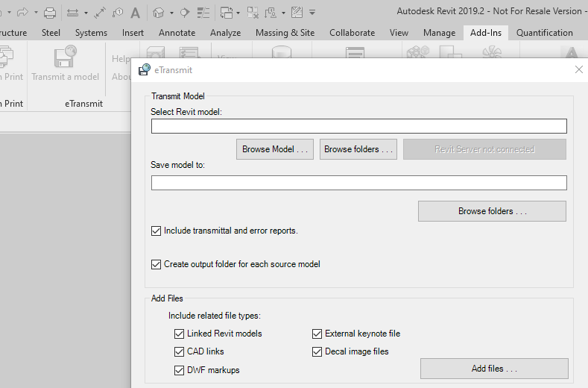
Task: Toggle the DWF markups checkbox
Action: tap(180, 370)
